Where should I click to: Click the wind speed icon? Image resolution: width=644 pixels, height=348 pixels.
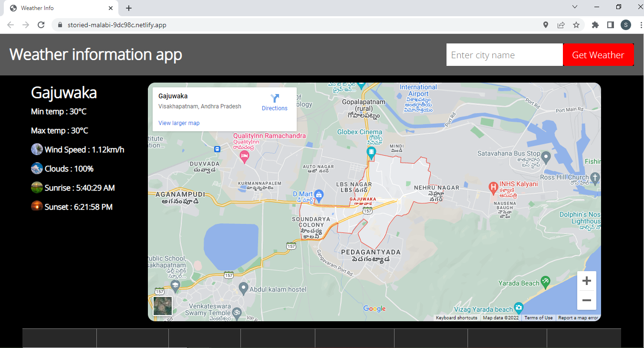tap(37, 149)
